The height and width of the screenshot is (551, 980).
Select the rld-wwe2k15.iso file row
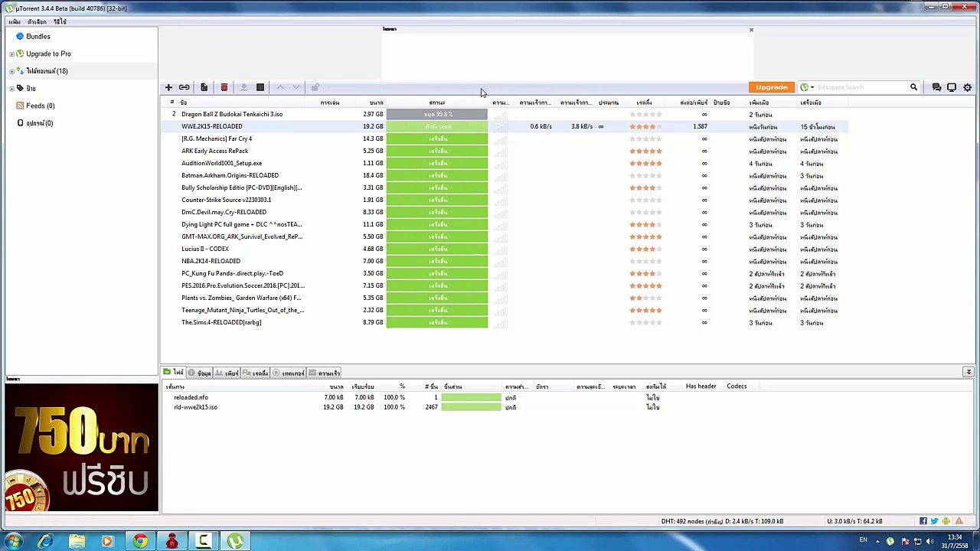pos(195,407)
